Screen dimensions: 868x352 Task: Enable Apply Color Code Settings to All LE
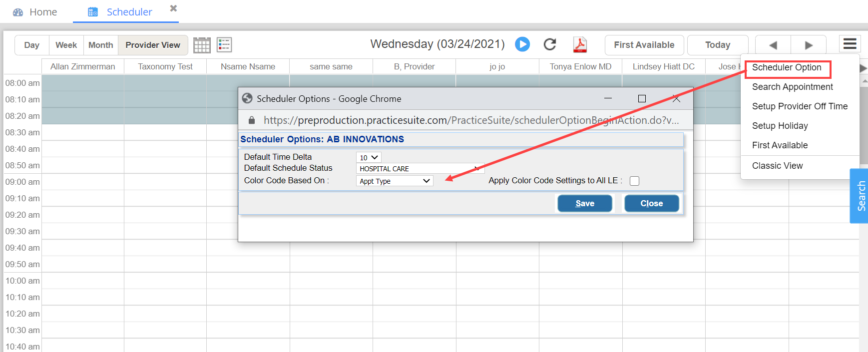tap(634, 181)
